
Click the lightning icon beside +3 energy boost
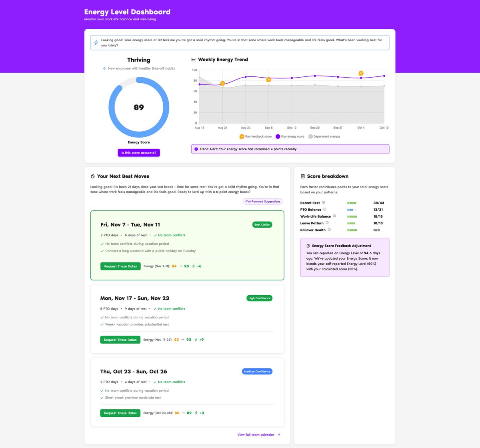[196, 413]
